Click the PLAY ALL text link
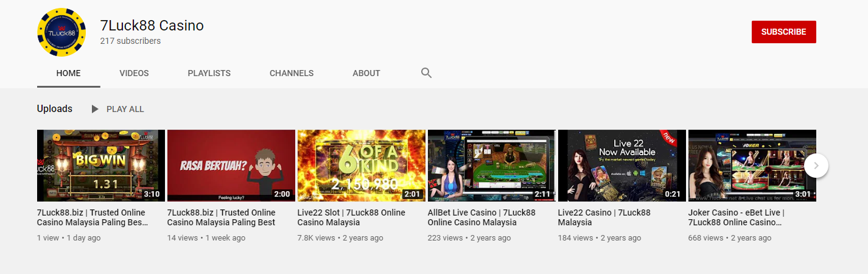This screenshot has height=274, width=868. (x=125, y=109)
